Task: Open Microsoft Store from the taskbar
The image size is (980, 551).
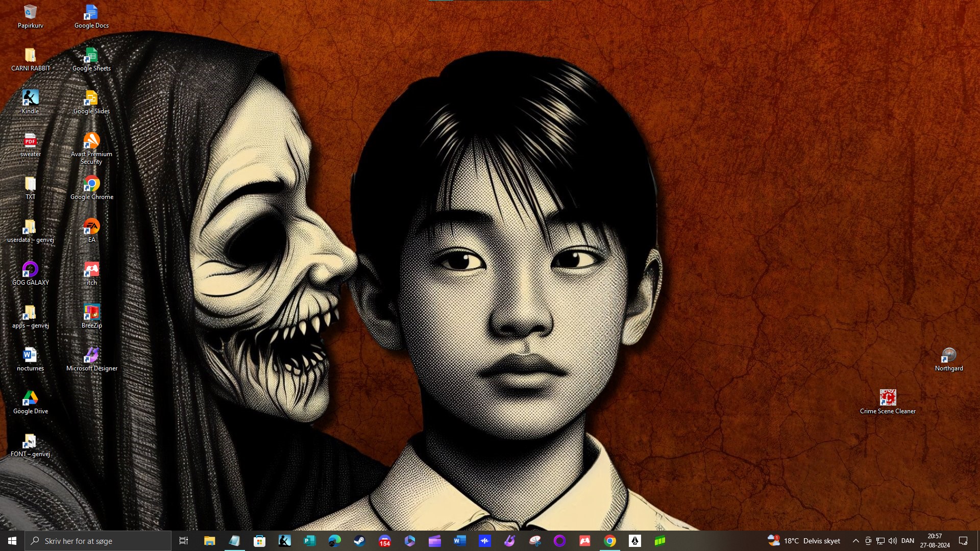Action: (x=259, y=541)
